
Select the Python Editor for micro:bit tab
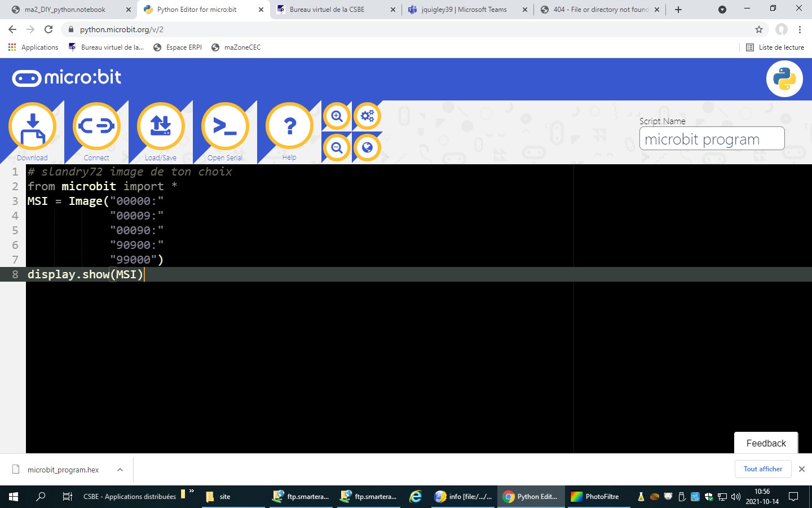coord(197,10)
